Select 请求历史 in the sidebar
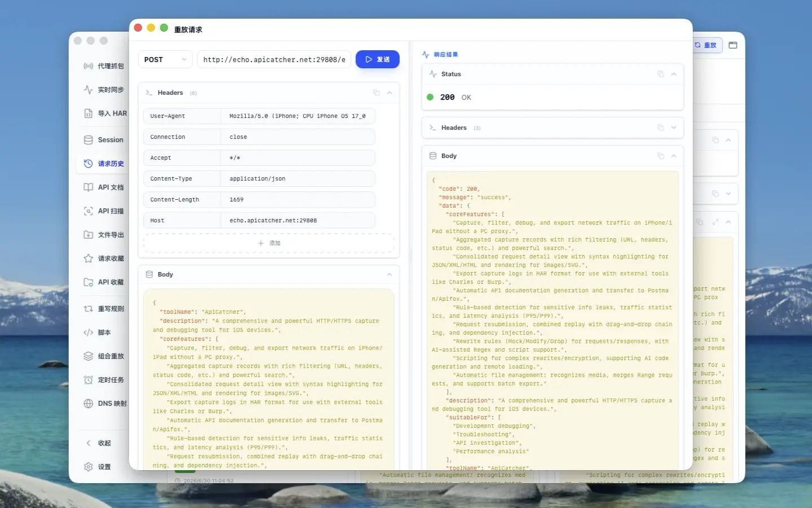Image resolution: width=812 pixels, height=508 pixels. tap(103, 164)
